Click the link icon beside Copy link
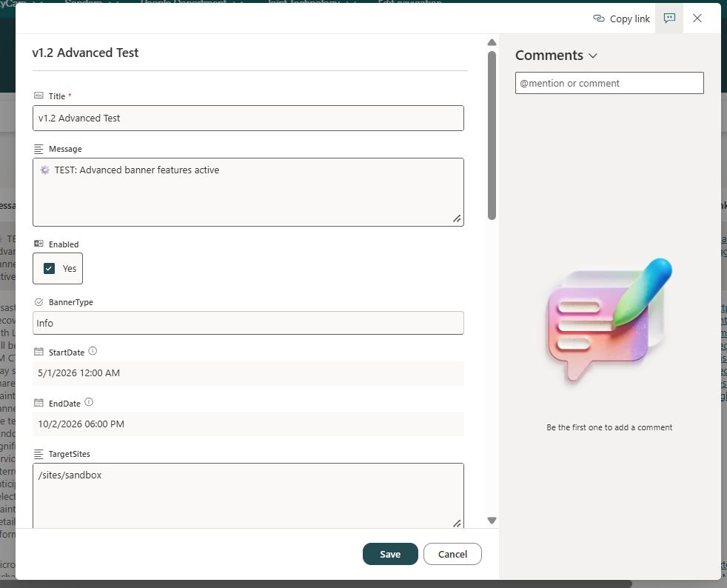The height and width of the screenshot is (588, 727). (599, 19)
